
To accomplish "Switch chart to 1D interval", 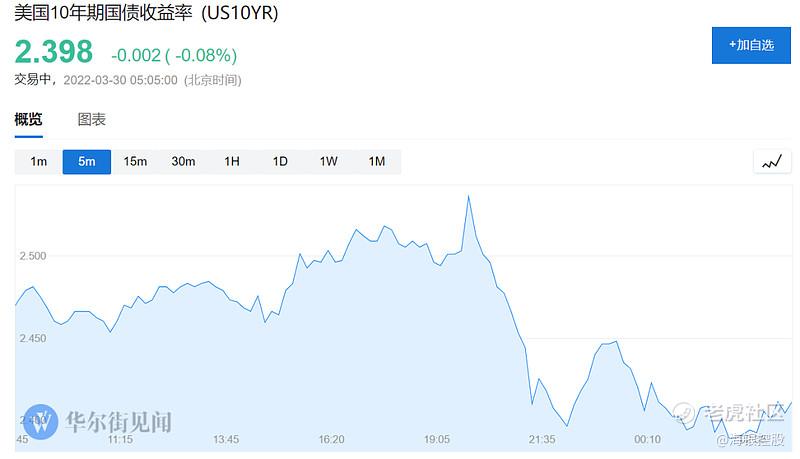I will 280,162.
